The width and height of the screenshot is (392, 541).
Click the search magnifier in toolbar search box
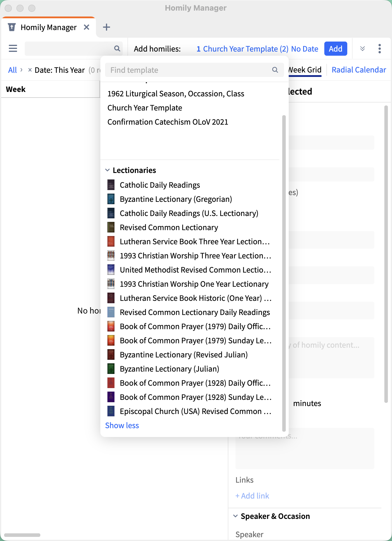(117, 48)
